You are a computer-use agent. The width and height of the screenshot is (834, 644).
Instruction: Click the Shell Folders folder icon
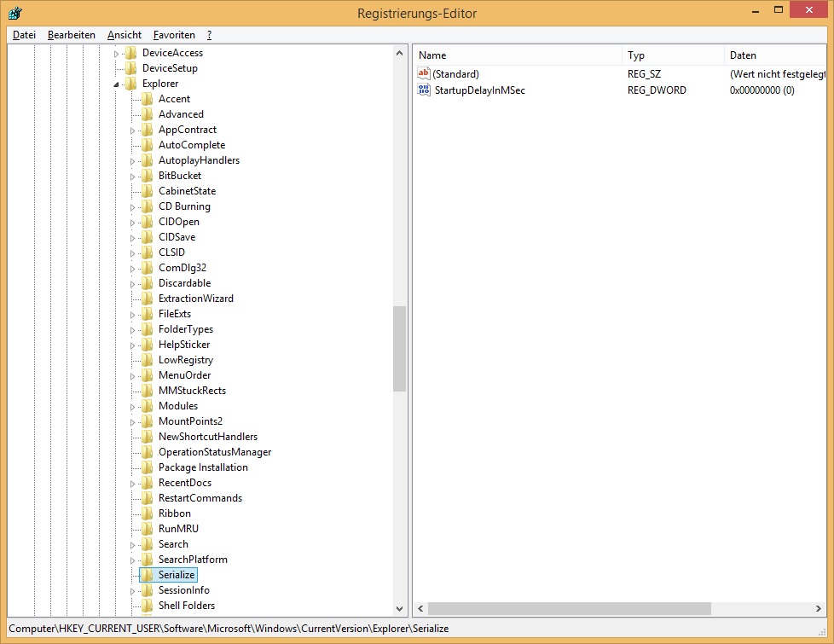148,605
